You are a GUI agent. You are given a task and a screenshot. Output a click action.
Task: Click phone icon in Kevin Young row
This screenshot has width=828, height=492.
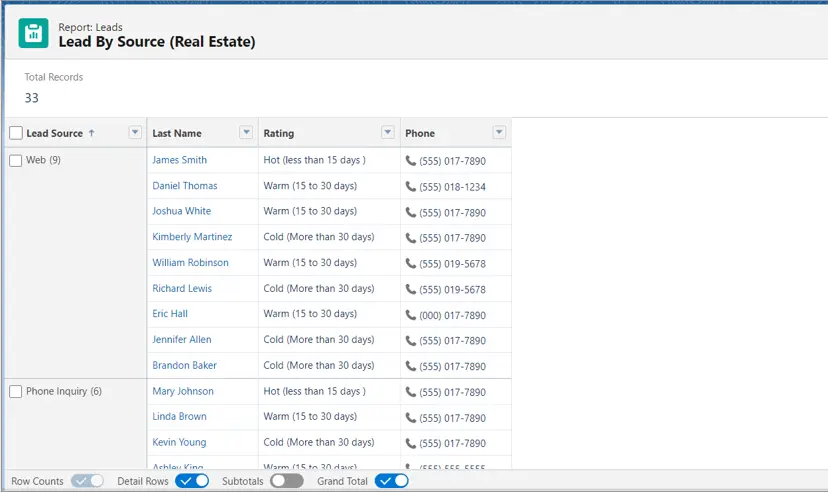pyautogui.click(x=410, y=443)
